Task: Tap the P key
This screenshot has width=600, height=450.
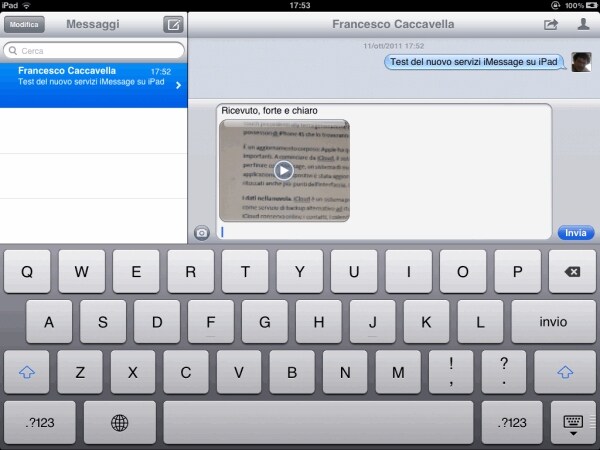Action: 518,272
